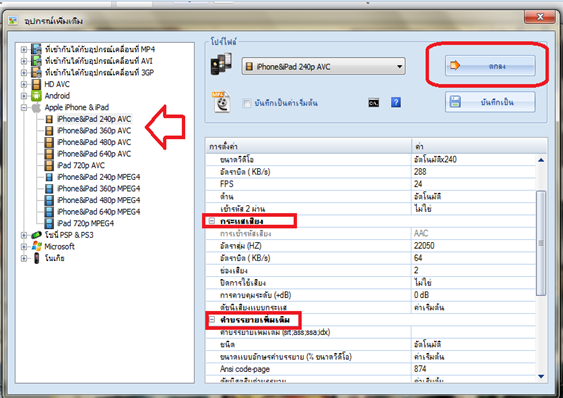Click the film icon beside iPad 720p AVC
The image size is (563, 398).
[x=49, y=165]
